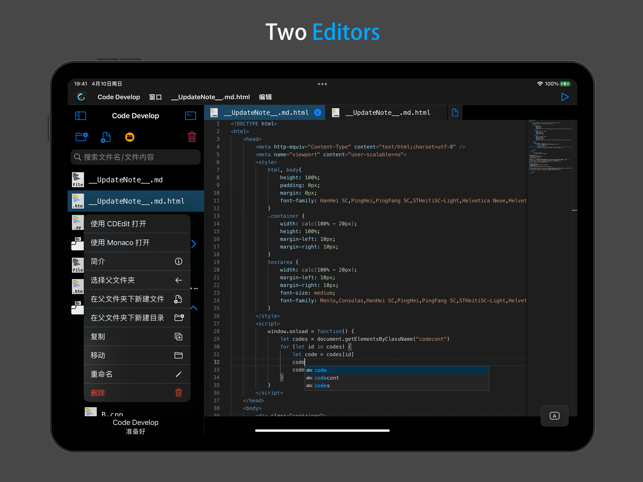Click the red trash icon in sidebar toolbar

click(192, 137)
